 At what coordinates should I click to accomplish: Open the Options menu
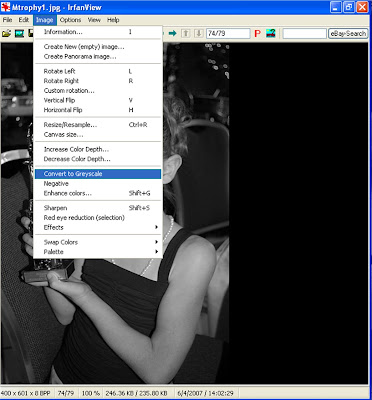[70, 20]
